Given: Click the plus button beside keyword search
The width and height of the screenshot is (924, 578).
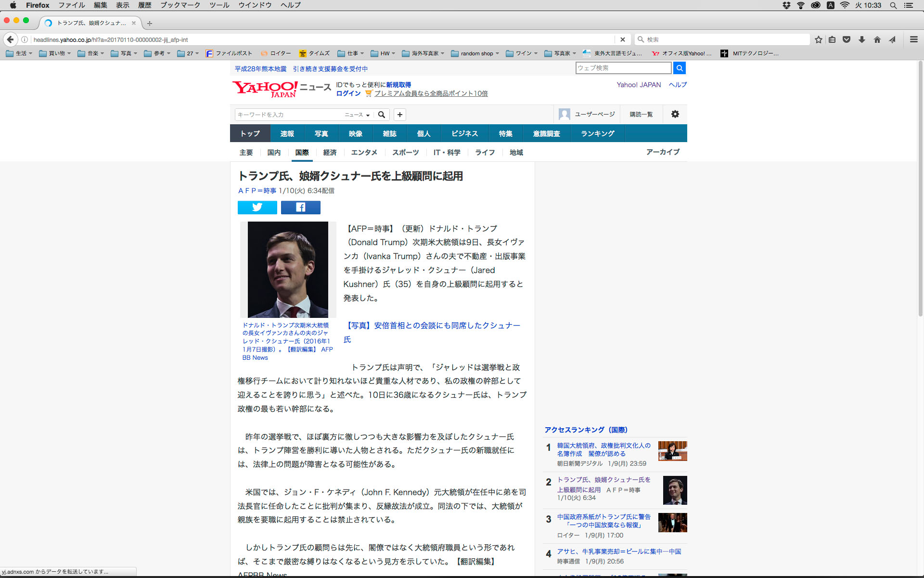Looking at the screenshot, I should (x=399, y=115).
